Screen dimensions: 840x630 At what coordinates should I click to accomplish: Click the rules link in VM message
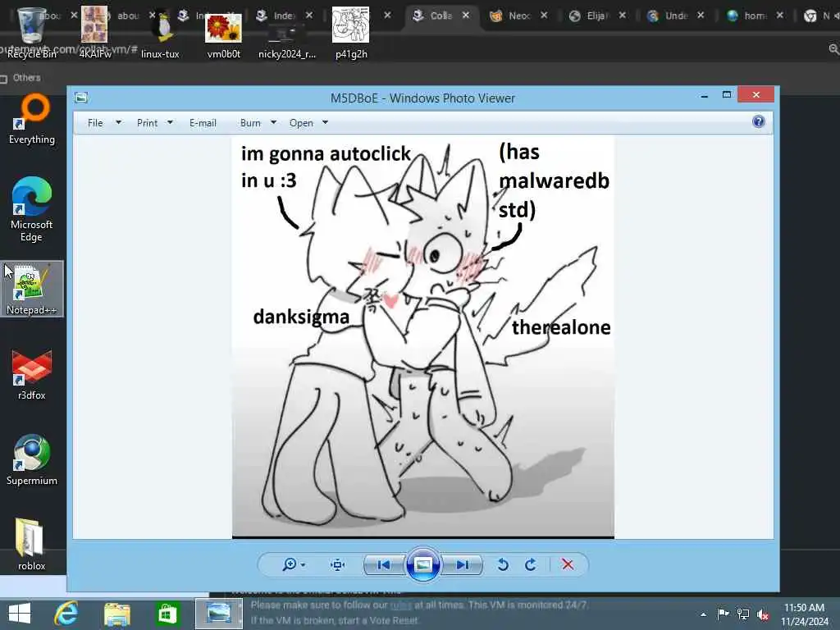pos(400,605)
